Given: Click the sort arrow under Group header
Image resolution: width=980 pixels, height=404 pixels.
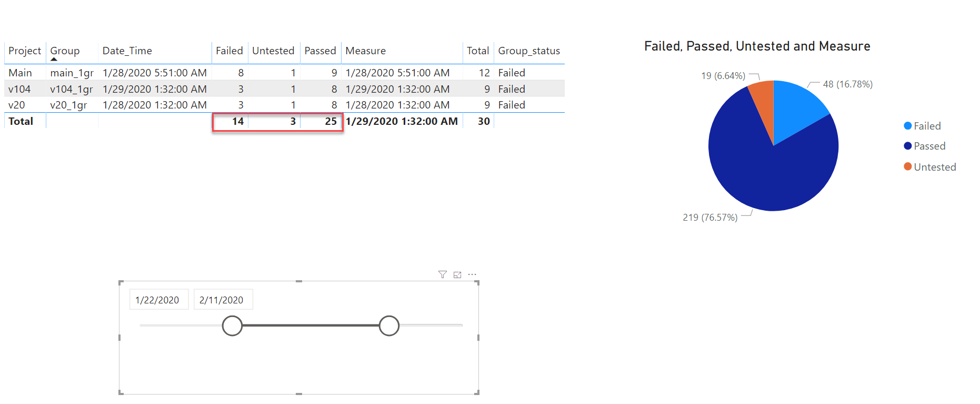Looking at the screenshot, I should [54, 60].
